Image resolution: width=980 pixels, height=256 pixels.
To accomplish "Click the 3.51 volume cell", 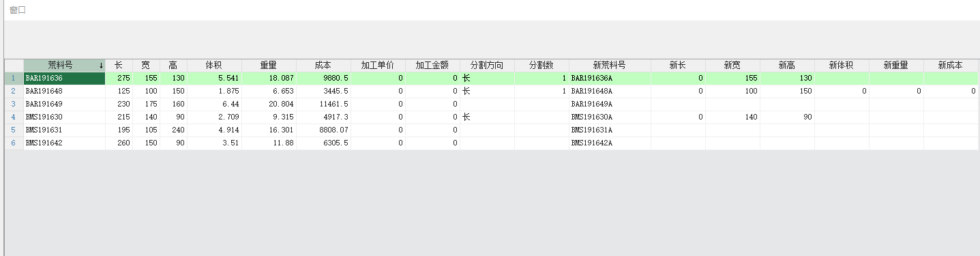I will tap(215, 143).
